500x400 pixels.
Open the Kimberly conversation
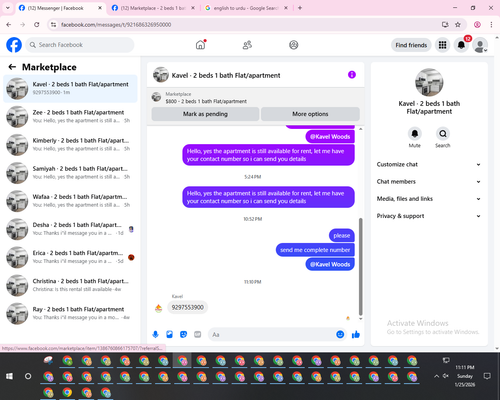[70, 145]
